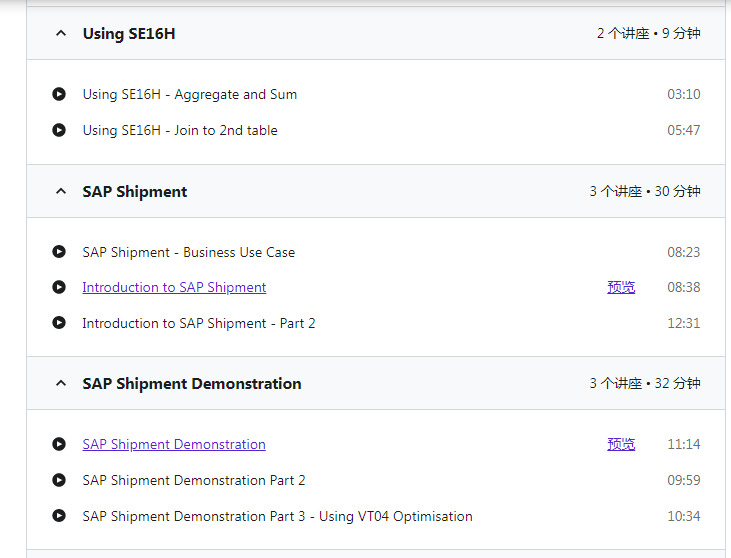Open the Introduction to SAP Shipment link

pos(174,287)
